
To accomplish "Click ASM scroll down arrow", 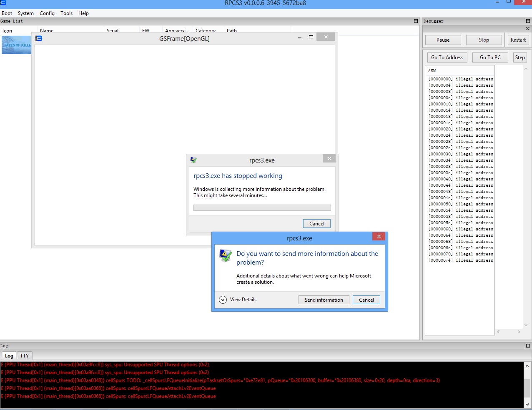I will point(526,325).
